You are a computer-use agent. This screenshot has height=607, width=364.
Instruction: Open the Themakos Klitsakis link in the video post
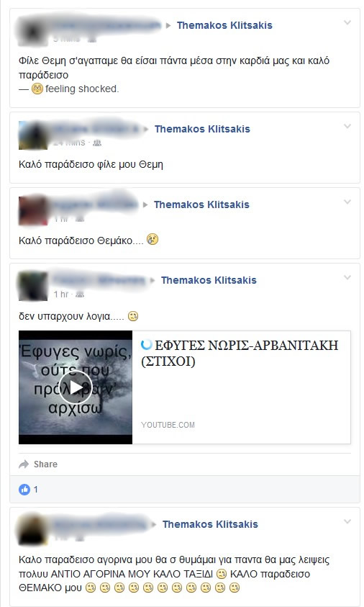tap(209, 280)
